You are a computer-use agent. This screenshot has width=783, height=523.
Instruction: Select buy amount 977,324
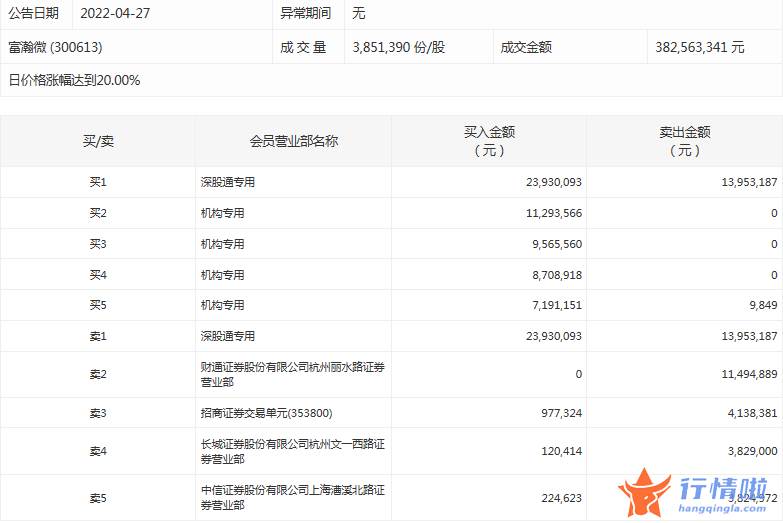pos(561,413)
